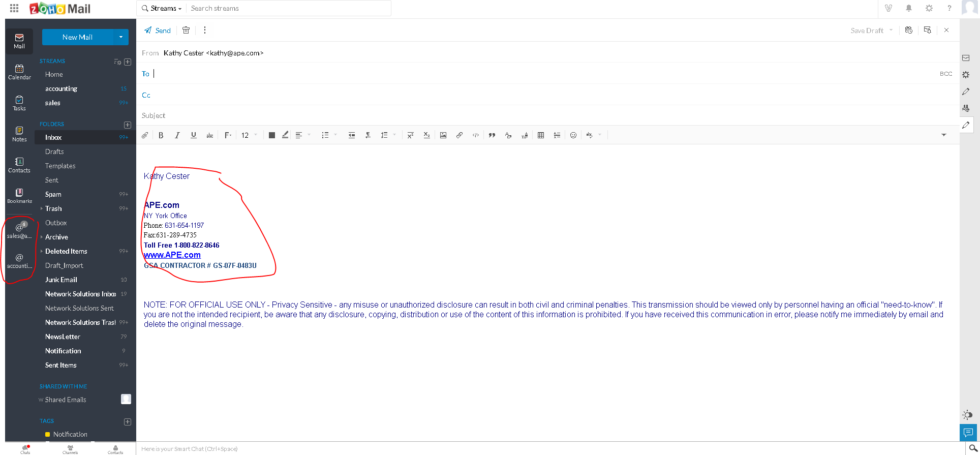Image resolution: width=980 pixels, height=455 pixels.
Task: Pick the text color swatch
Action: coord(272,135)
